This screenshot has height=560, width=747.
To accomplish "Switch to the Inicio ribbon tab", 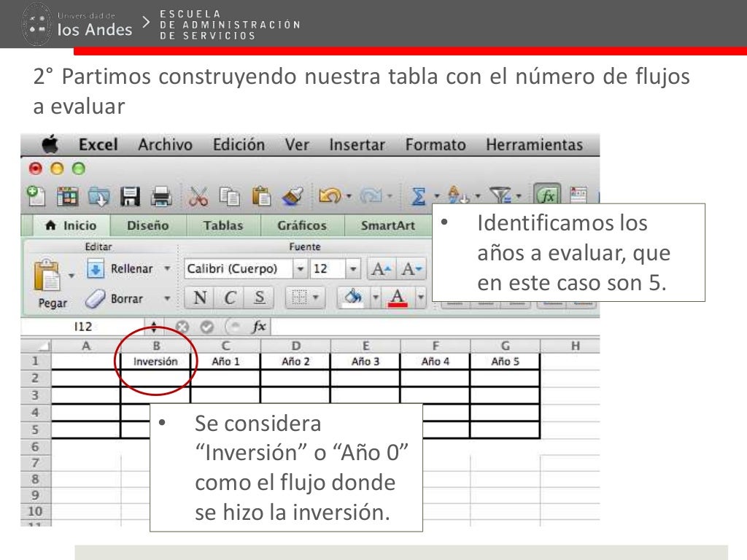I will 71,225.
